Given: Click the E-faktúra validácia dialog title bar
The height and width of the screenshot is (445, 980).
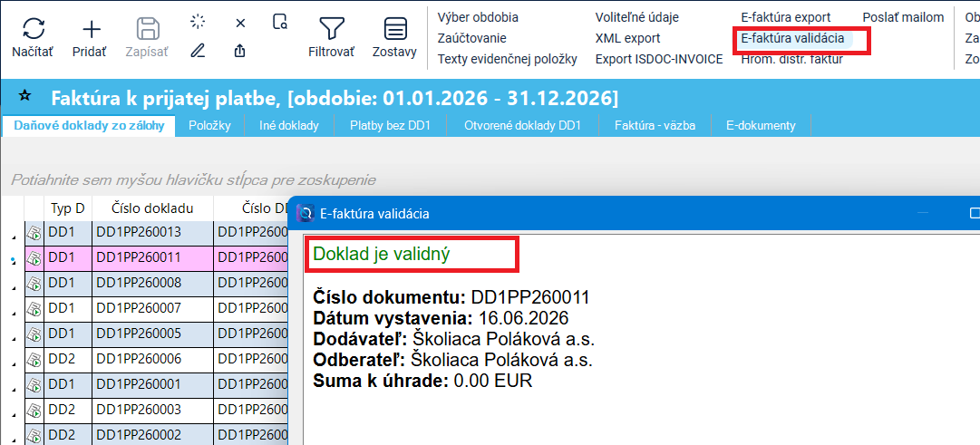Looking at the screenshot, I should pos(635,213).
